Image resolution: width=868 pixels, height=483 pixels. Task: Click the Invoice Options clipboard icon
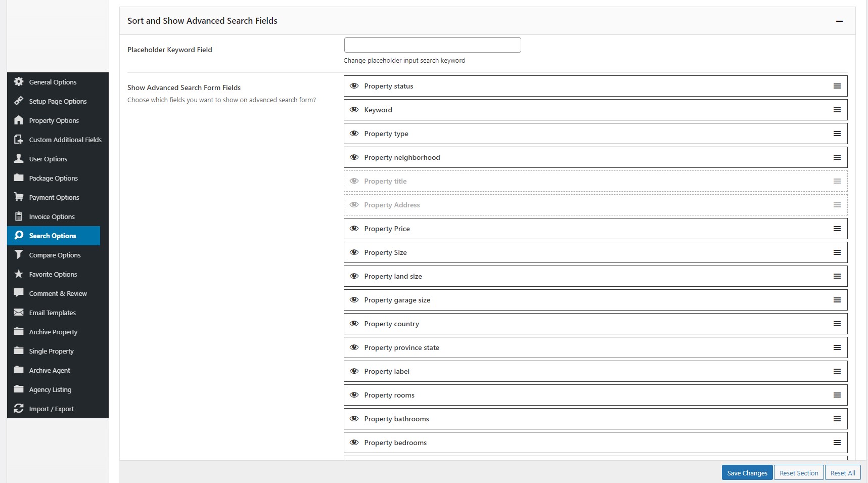[19, 216]
